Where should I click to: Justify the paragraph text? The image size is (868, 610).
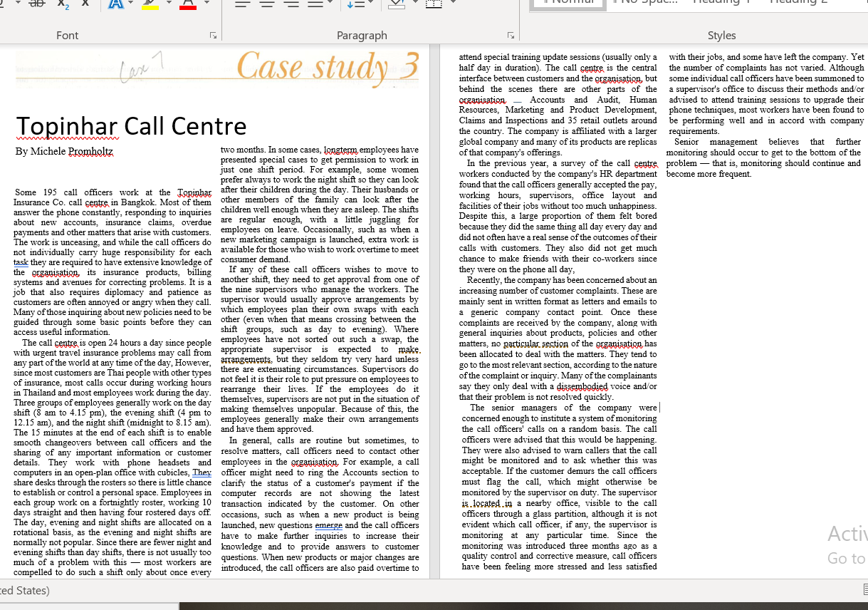pos(314,4)
